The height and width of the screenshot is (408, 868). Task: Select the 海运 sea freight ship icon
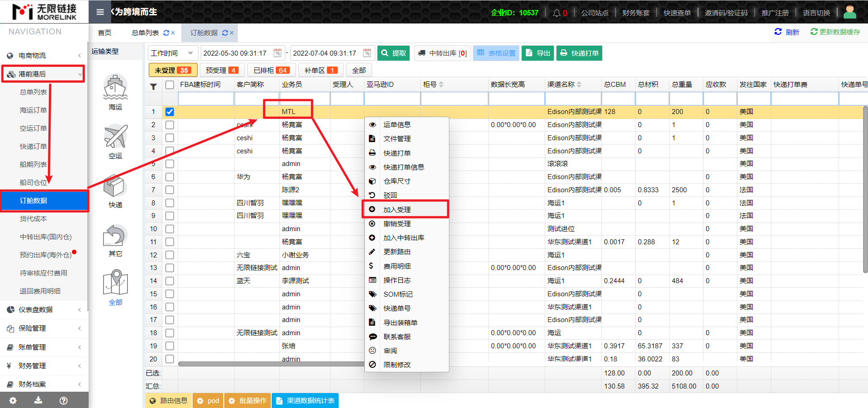click(115, 87)
